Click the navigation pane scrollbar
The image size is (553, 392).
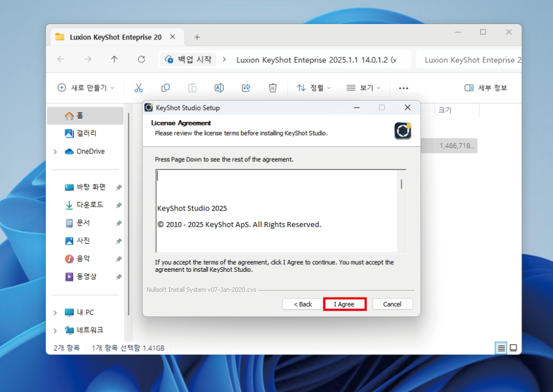tap(129, 215)
